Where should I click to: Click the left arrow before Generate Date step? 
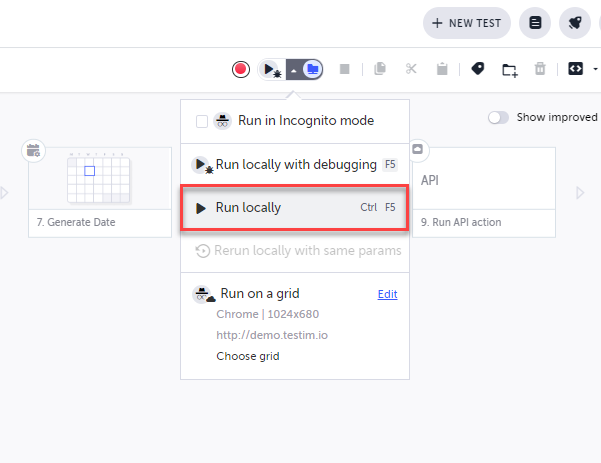[x=4, y=192]
